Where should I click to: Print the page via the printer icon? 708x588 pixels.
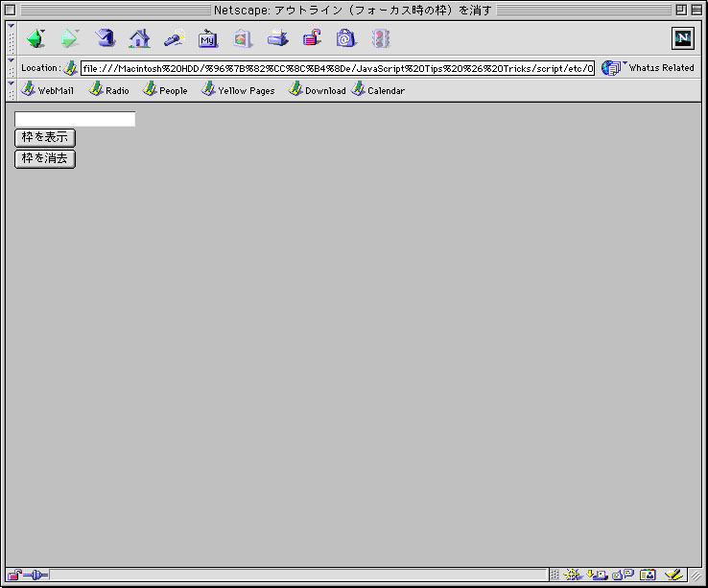click(277, 38)
